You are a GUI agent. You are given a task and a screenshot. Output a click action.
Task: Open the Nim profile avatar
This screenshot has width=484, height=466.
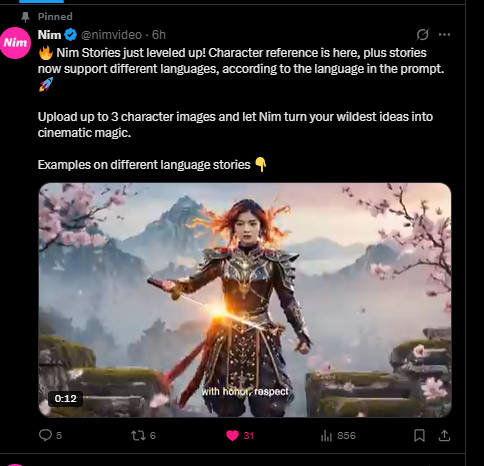(x=15, y=43)
